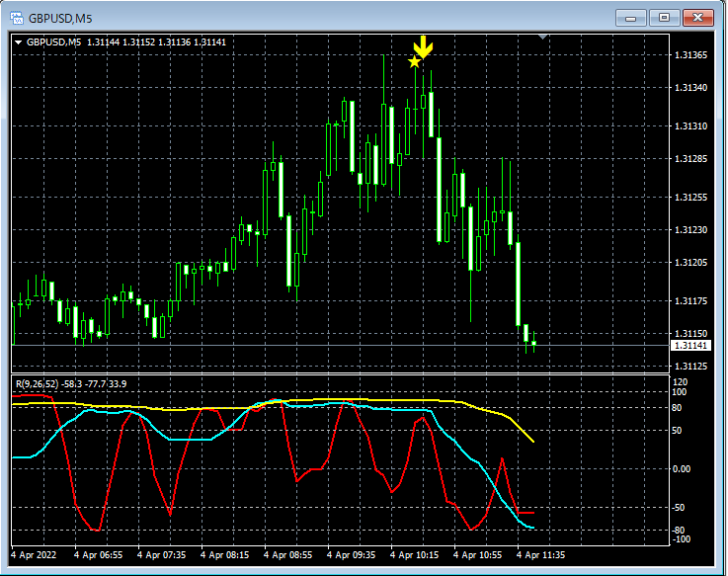
Task: Click the price level 1.31310 on scale
Action: click(x=690, y=126)
